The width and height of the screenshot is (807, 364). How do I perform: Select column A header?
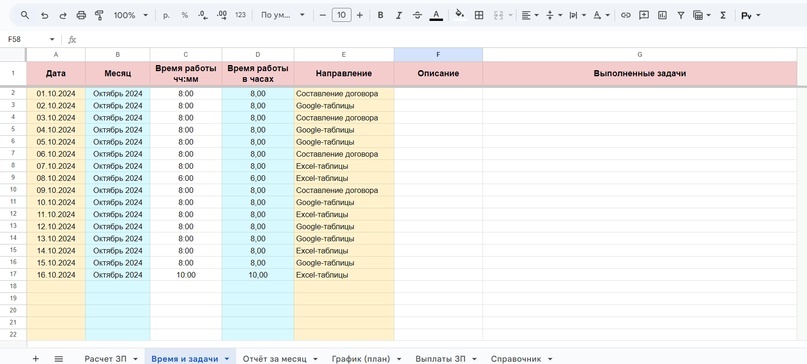[x=56, y=54]
